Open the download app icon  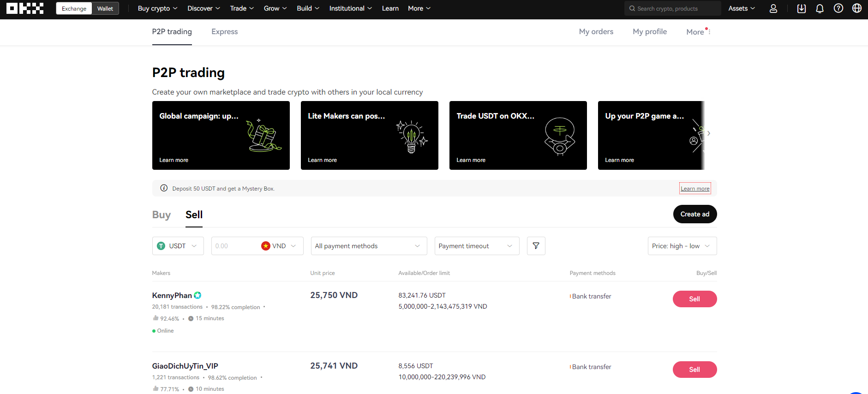[x=802, y=8]
